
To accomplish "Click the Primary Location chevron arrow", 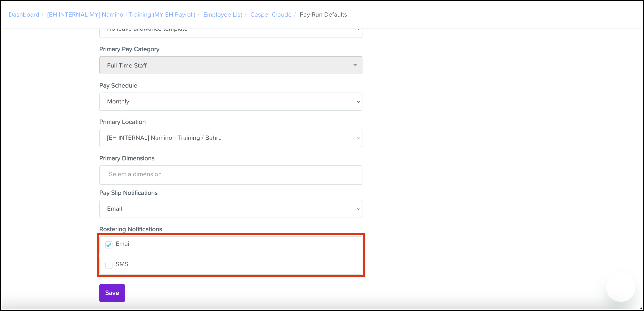I will [358, 138].
